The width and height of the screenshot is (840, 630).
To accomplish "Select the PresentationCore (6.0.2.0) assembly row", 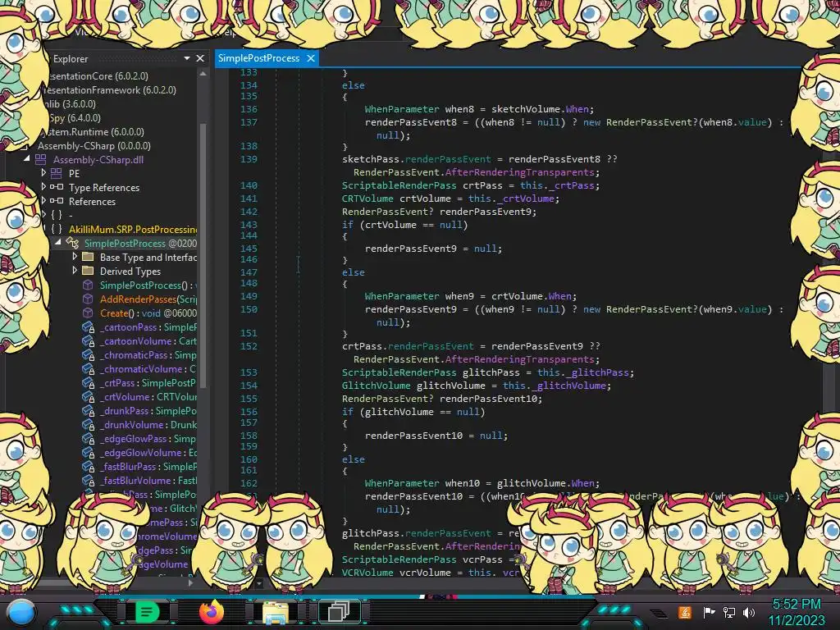I will coord(97,76).
